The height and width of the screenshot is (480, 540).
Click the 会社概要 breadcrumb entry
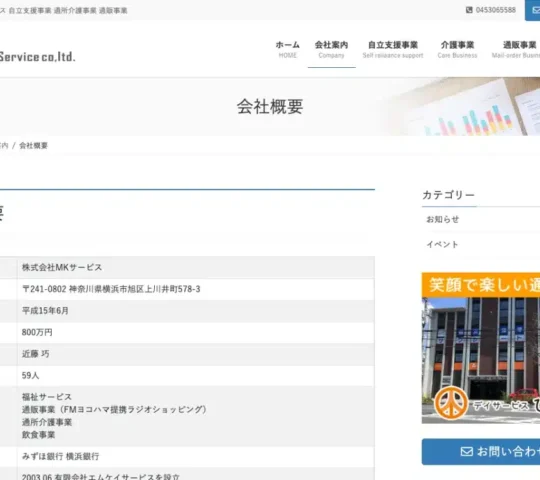33,146
